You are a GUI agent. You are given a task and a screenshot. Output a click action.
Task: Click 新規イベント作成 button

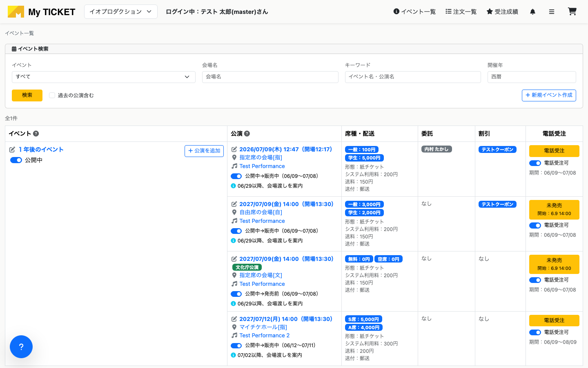549,95
